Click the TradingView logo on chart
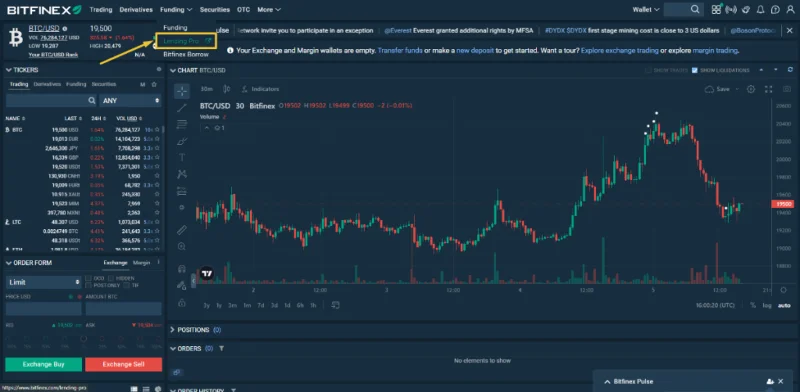Screen dimensions: 800x392 (x=206, y=274)
